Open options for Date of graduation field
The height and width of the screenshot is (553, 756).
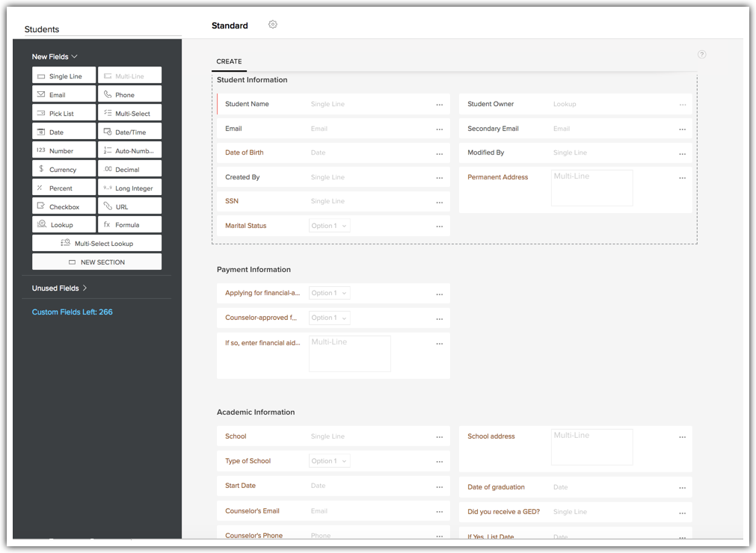682,487
